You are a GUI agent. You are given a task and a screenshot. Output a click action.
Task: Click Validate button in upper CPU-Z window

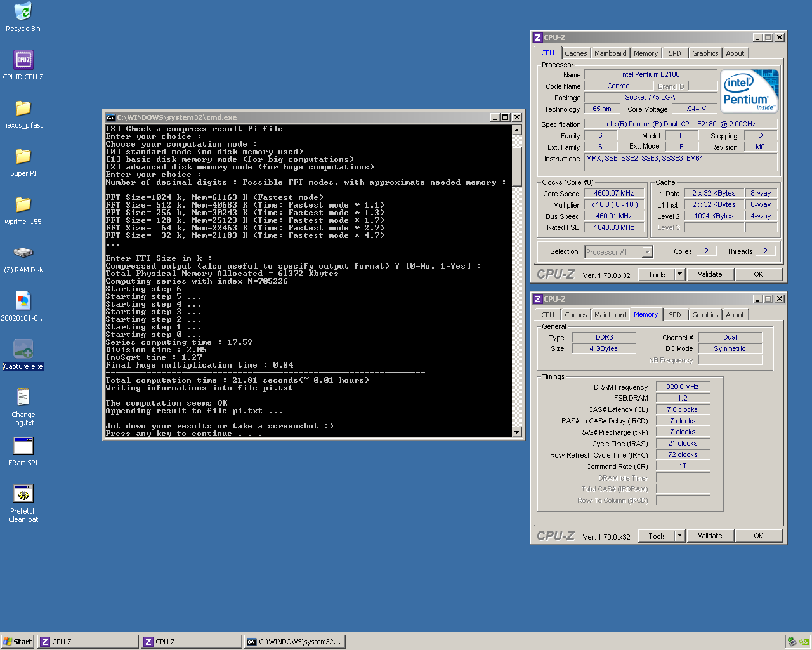[x=710, y=274]
